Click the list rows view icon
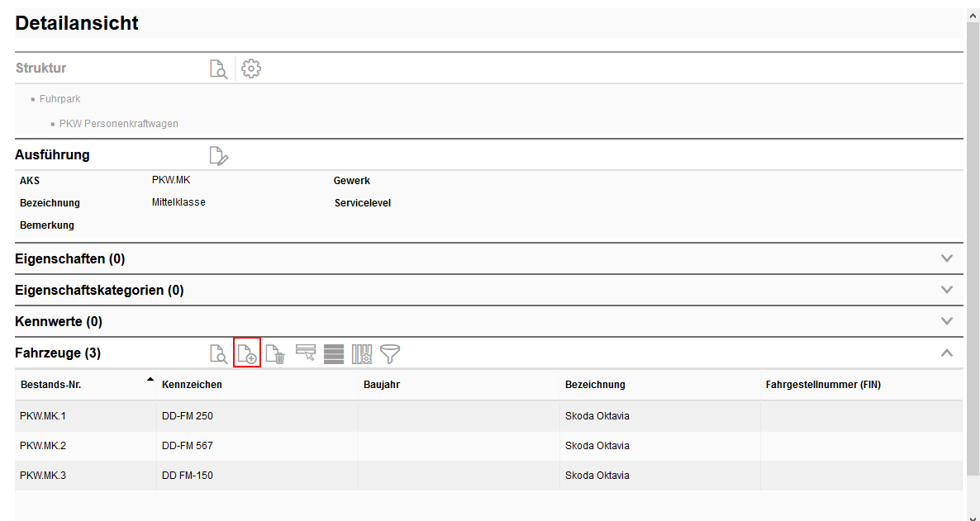 334,354
